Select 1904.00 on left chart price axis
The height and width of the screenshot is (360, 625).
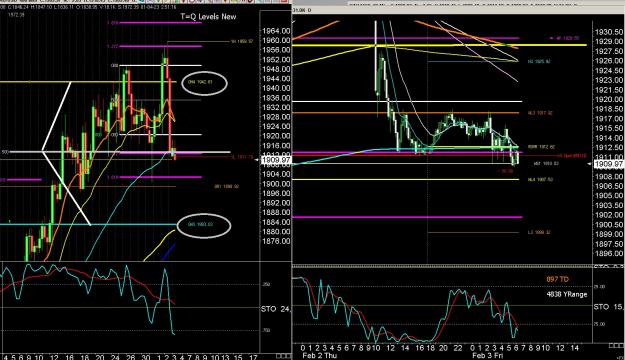tap(276, 174)
